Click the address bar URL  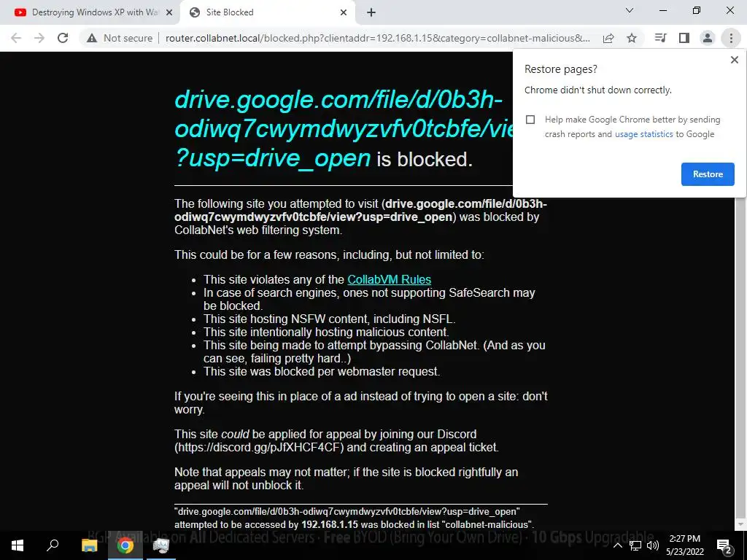coord(377,38)
